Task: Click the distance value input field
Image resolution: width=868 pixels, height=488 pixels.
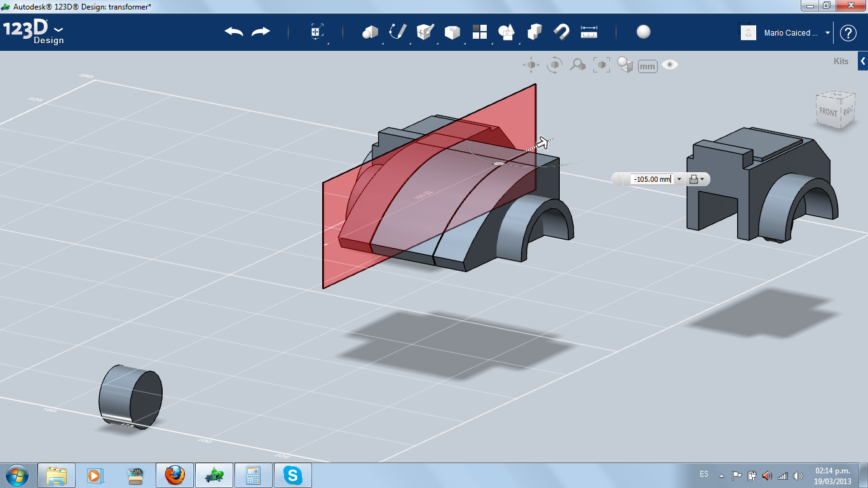Action: [x=652, y=179]
